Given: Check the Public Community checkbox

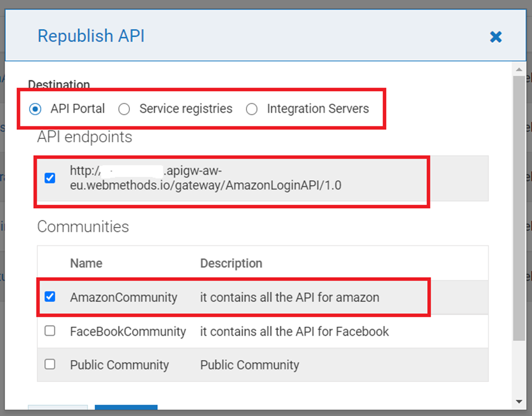Looking at the screenshot, I should [x=50, y=364].
